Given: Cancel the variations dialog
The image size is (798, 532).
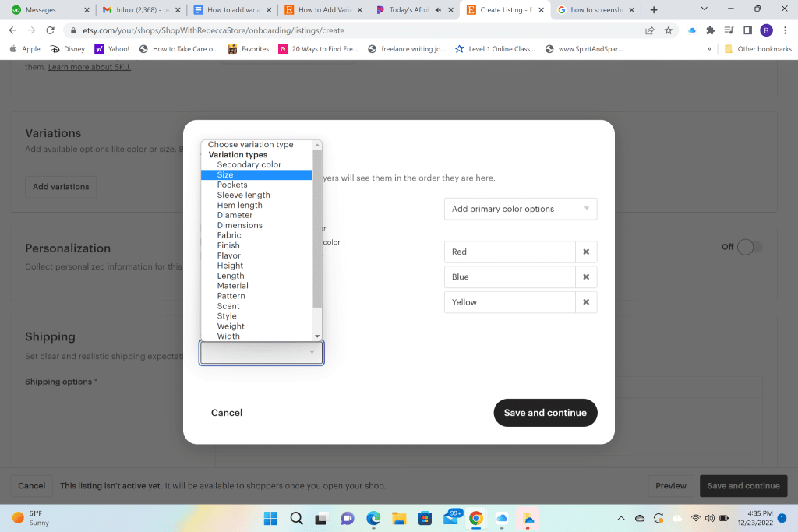Looking at the screenshot, I should pyautogui.click(x=227, y=413).
